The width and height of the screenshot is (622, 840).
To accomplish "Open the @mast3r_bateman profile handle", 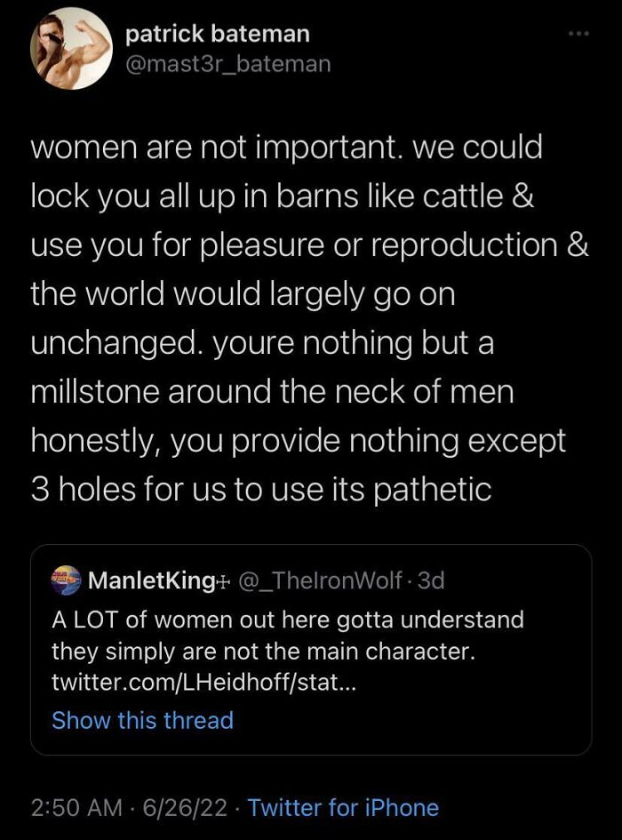I will [228, 64].
